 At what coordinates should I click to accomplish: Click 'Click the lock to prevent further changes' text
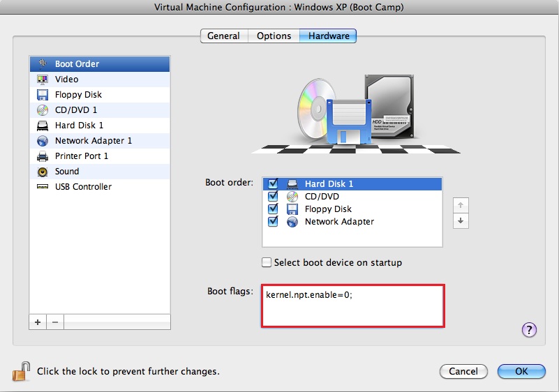click(128, 371)
